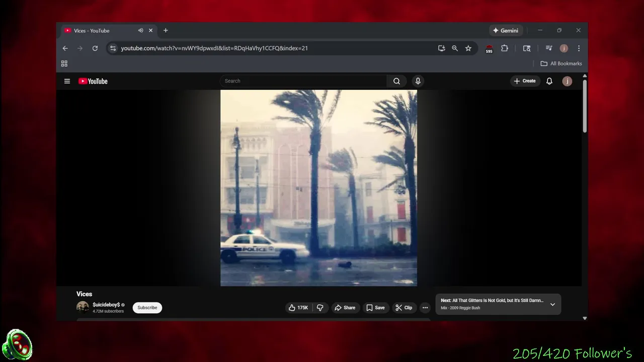644x362 pixels.
Task: Open the Gemini button in Chrome
Action: [x=506, y=31]
